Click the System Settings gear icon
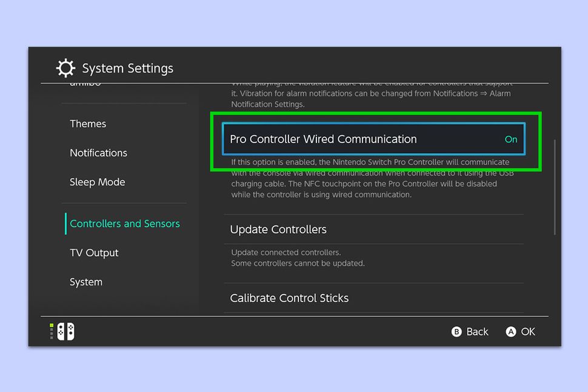Viewport: 588px width, 392px height. (x=65, y=68)
